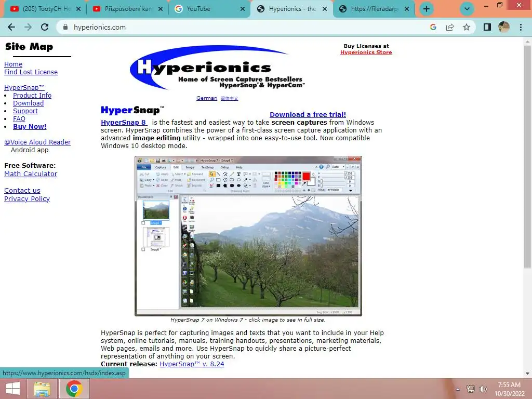Image resolution: width=532 pixels, height=399 pixels.
Task: Bookmark this page with star icon
Action: pyautogui.click(x=467, y=27)
